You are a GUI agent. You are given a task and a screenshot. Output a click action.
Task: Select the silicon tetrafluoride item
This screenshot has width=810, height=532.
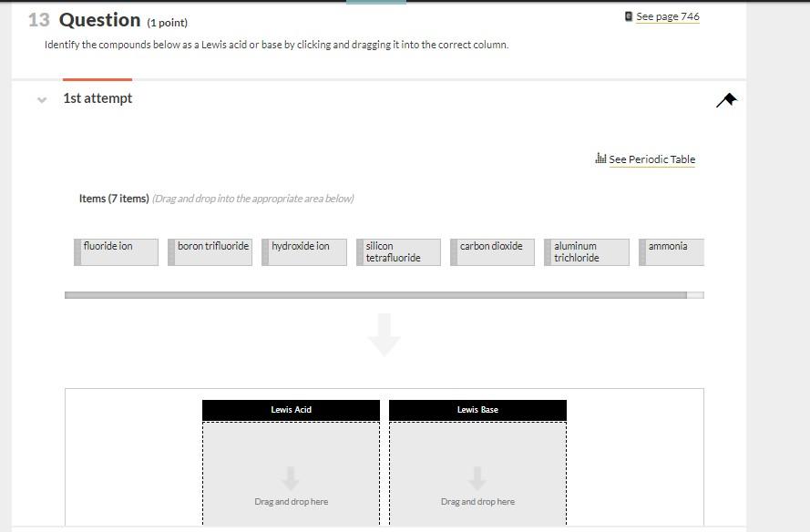pyautogui.click(x=398, y=252)
